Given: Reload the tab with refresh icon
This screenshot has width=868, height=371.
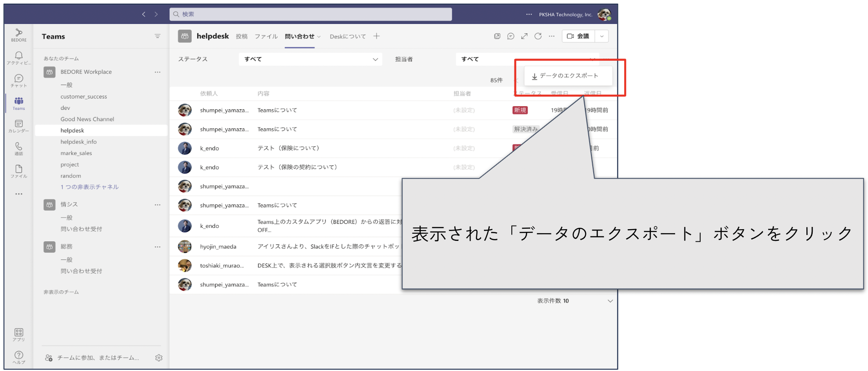Looking at the screenshot, I should pyautogui.click(x=538, y=36).
